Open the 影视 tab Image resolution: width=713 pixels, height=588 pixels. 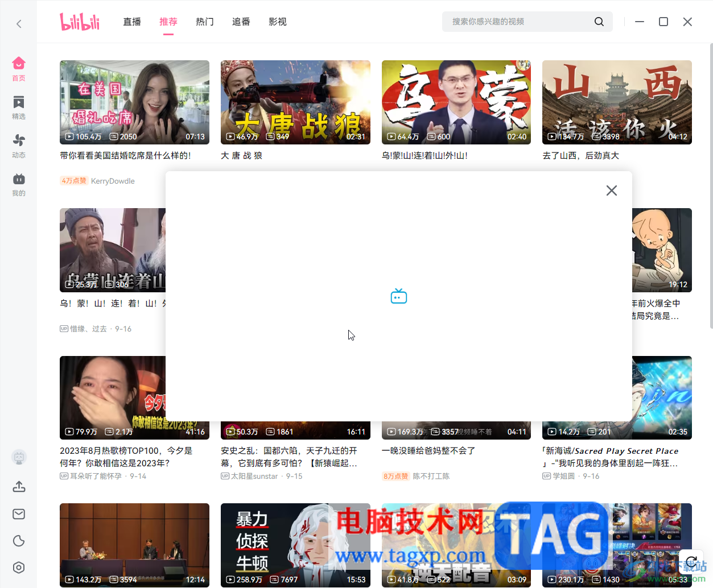278,22
